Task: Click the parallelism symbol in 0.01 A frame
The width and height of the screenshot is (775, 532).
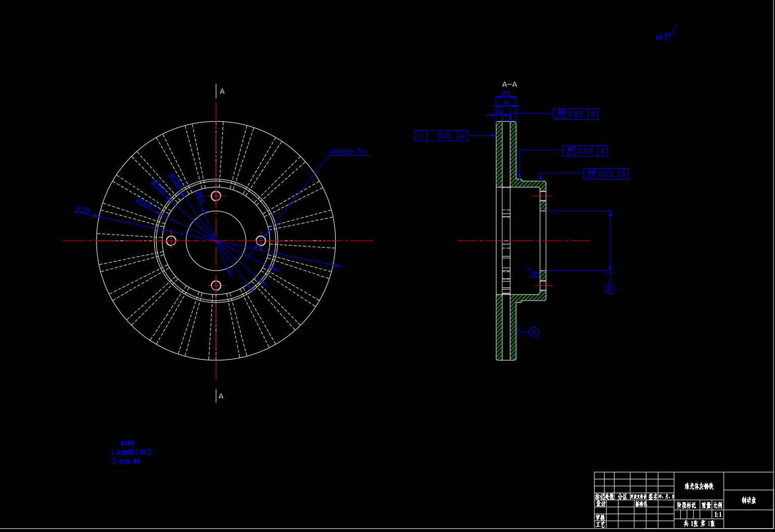Action: click(x=421, y=136)
